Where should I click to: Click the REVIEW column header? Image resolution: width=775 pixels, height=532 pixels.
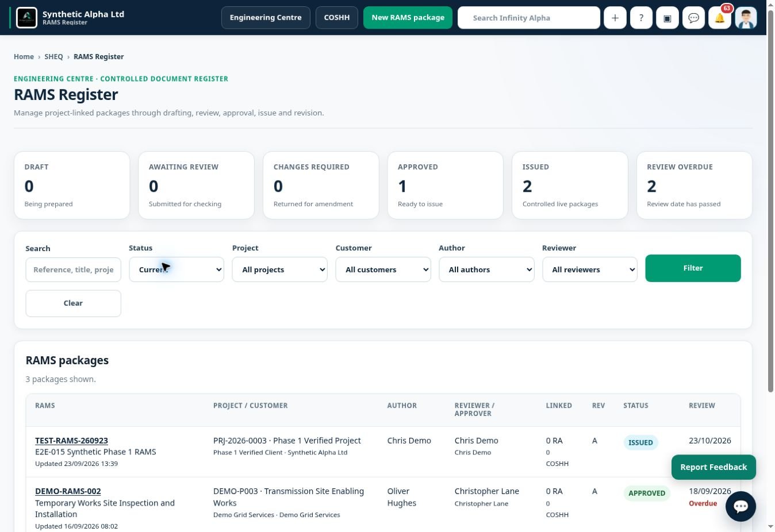tap(702, 406)
